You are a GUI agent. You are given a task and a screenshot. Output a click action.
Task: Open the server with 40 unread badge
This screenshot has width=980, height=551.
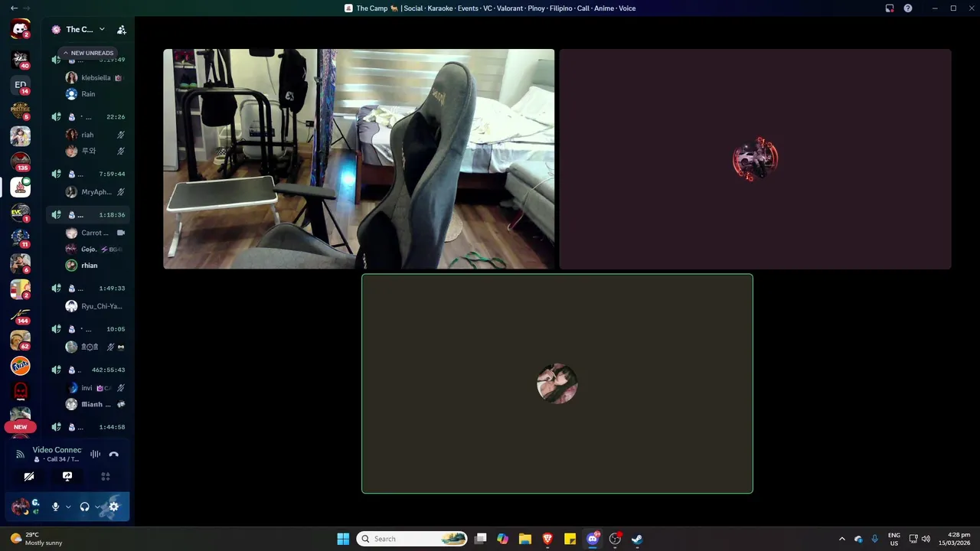click(21, 59)
